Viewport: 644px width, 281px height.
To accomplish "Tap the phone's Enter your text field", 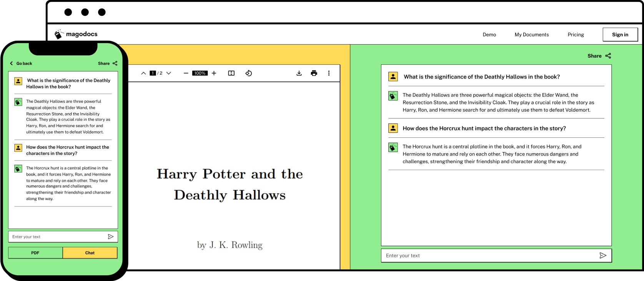I will pos(63,237).
